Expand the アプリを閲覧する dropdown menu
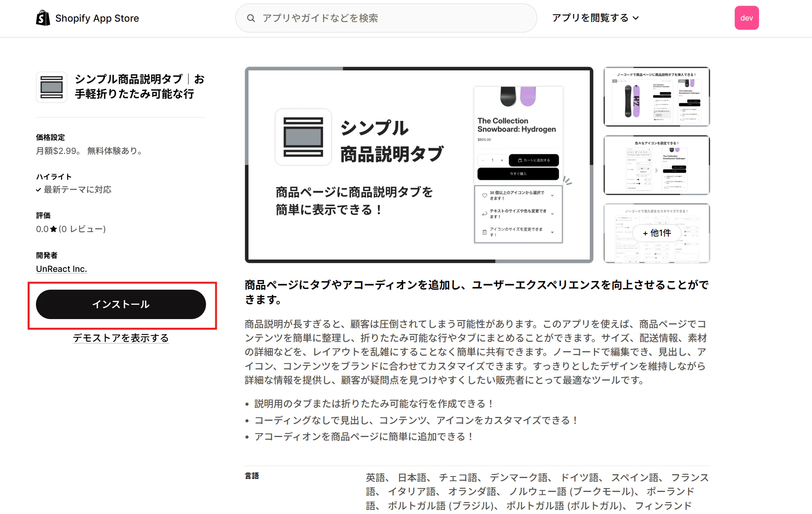The image size is (812, 514). (596, 18)
